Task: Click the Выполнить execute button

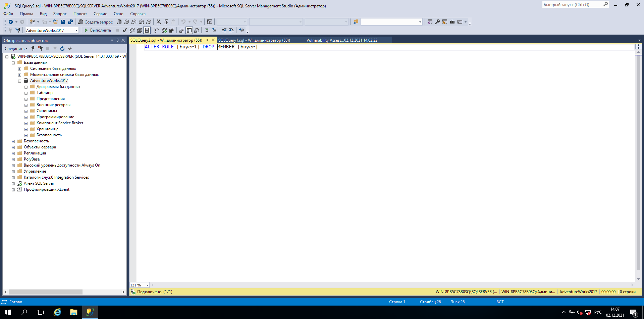Action: click(x=98, y=30)
